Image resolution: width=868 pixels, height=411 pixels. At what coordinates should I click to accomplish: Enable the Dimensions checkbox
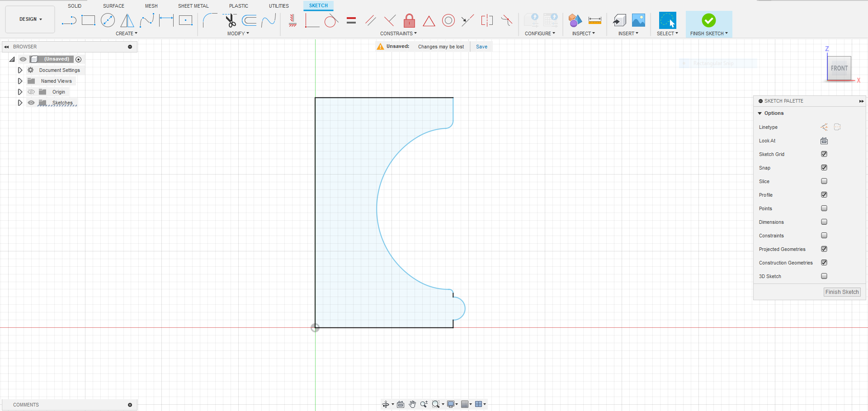[824, 222]
